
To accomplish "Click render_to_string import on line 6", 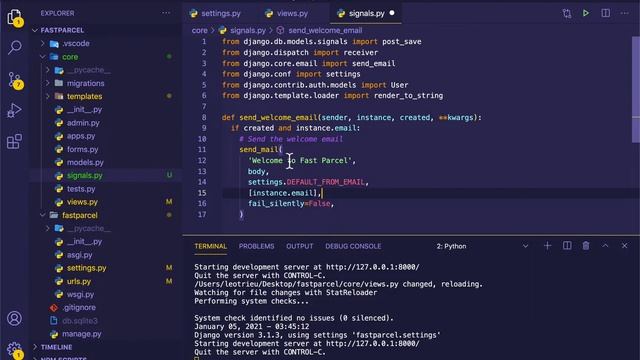I will (408, 96).
